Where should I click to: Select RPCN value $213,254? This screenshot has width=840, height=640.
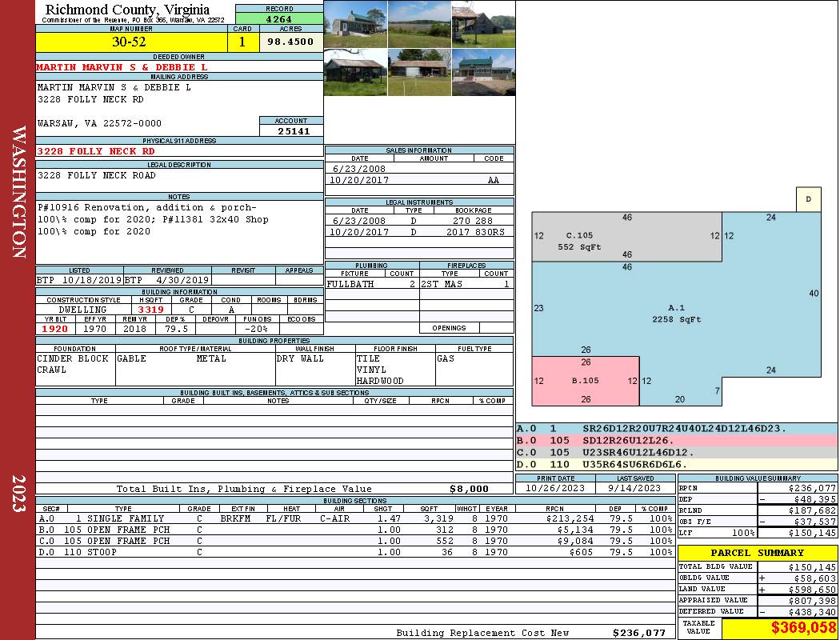click(x=570, y=518)
